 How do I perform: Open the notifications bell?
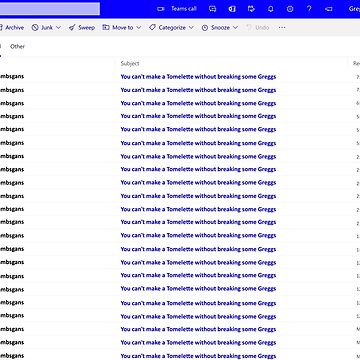(270, 9)
